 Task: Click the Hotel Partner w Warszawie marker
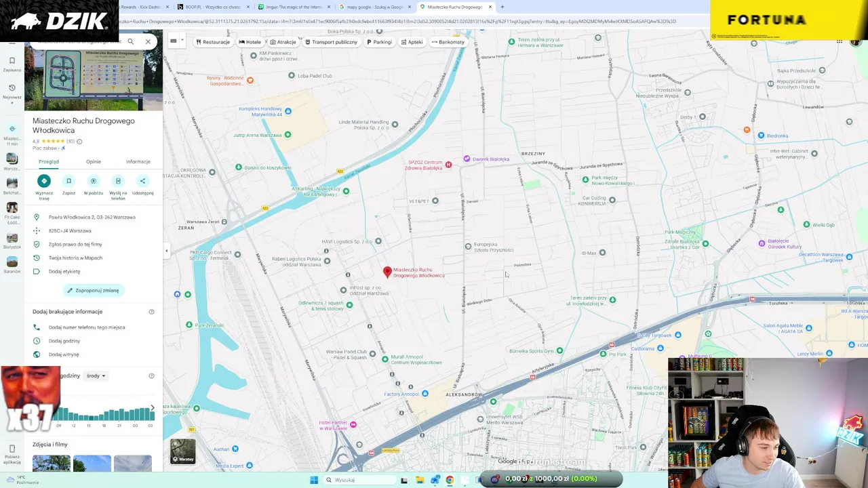point(353,424)
